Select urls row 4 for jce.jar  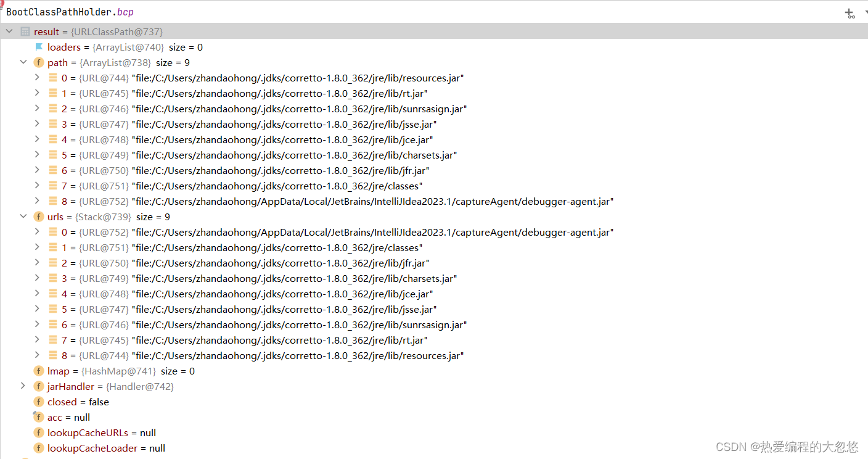(434, 294)
